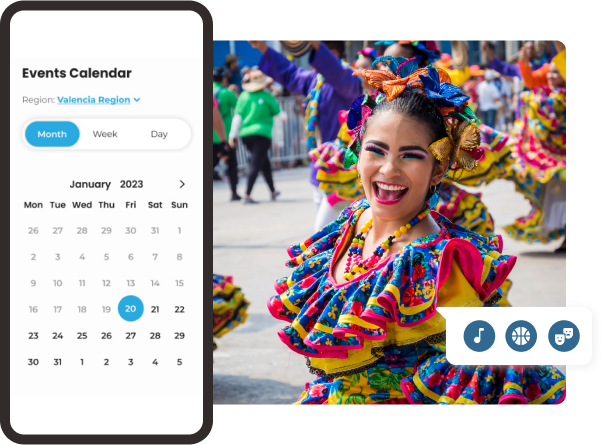Switch to Week view
604x445 pixels.
(x=105, y=134)
